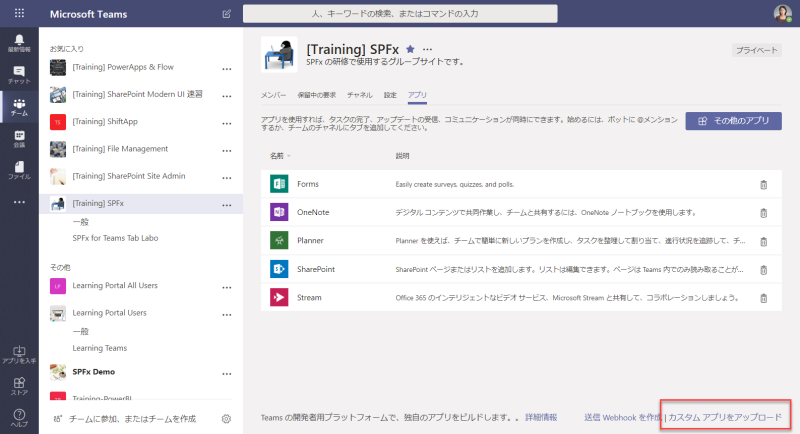Select the アプリ tab

pos(417,95)
